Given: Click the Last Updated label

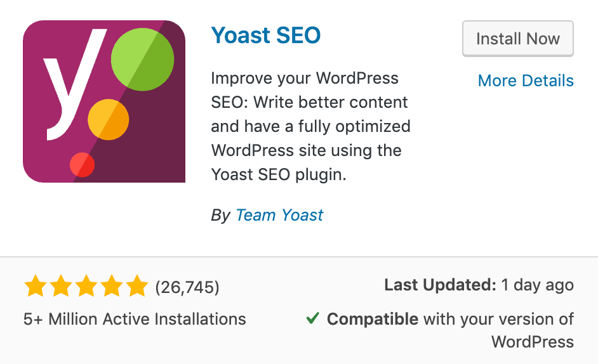Looking at the screenshot, I should coord(440,285).
